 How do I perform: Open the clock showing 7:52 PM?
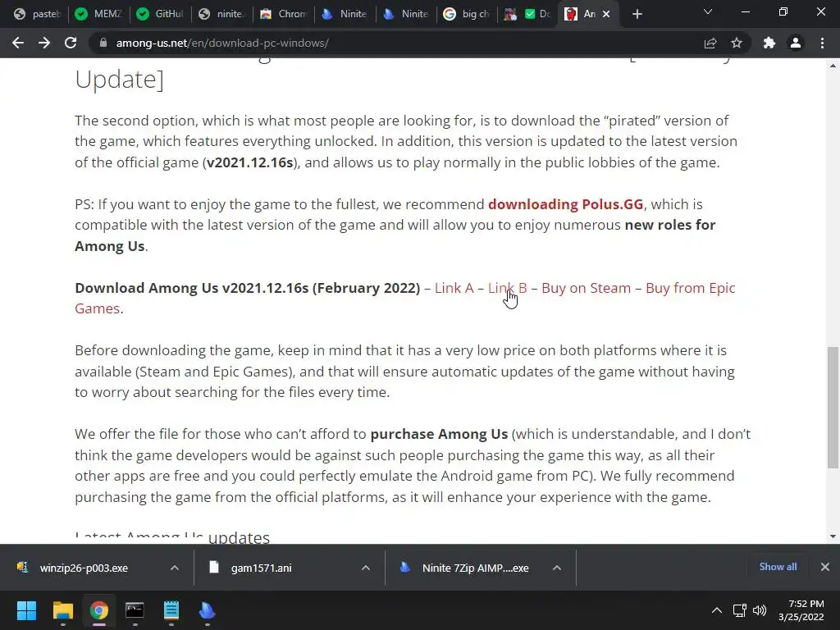[801, 610]
